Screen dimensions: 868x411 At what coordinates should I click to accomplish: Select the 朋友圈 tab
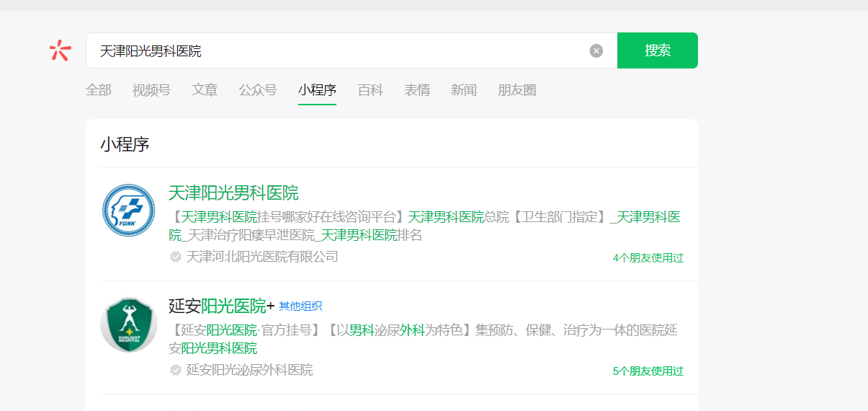point(517,90)
